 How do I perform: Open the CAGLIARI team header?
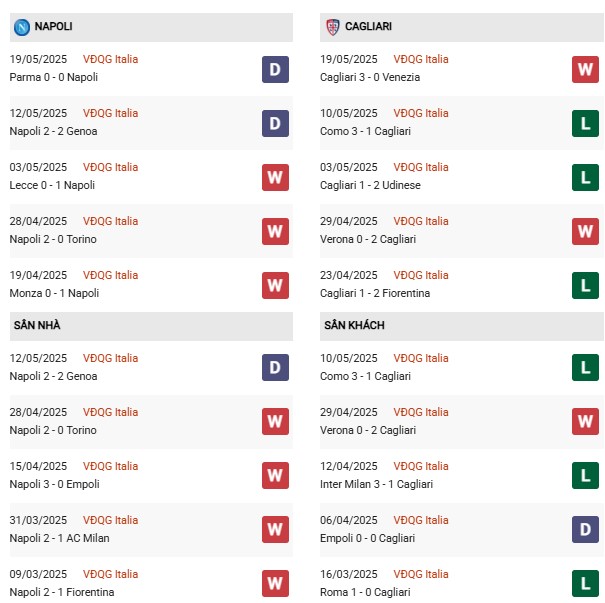point(461,27)
